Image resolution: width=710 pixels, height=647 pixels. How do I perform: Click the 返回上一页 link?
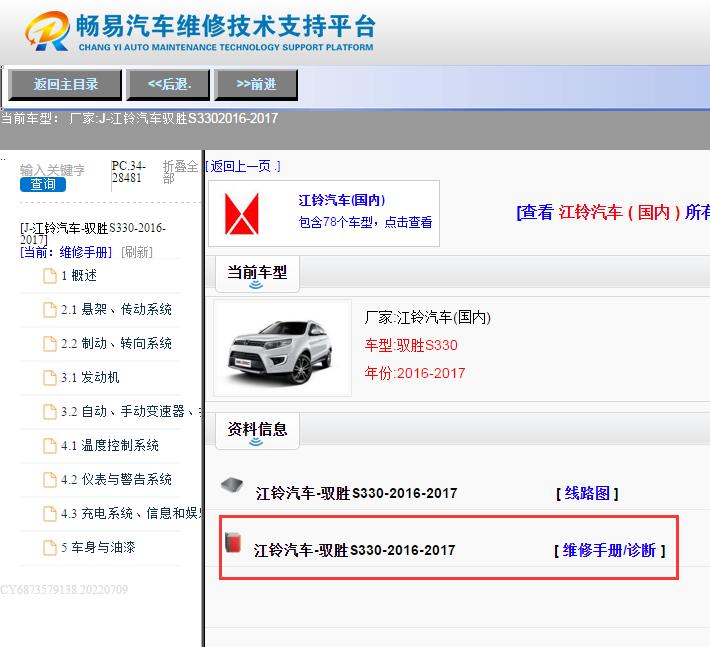(x=243, y=167)
